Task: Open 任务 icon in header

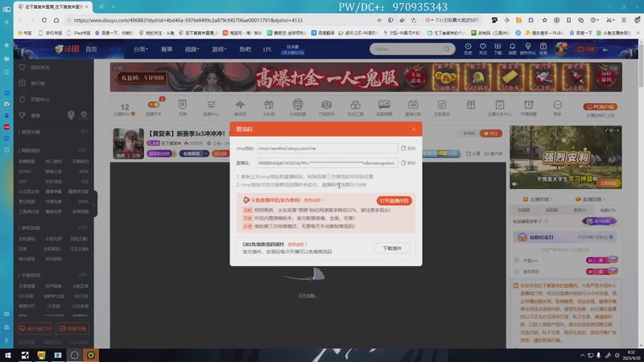Action: pyautogui.click(x=543, y=49)
